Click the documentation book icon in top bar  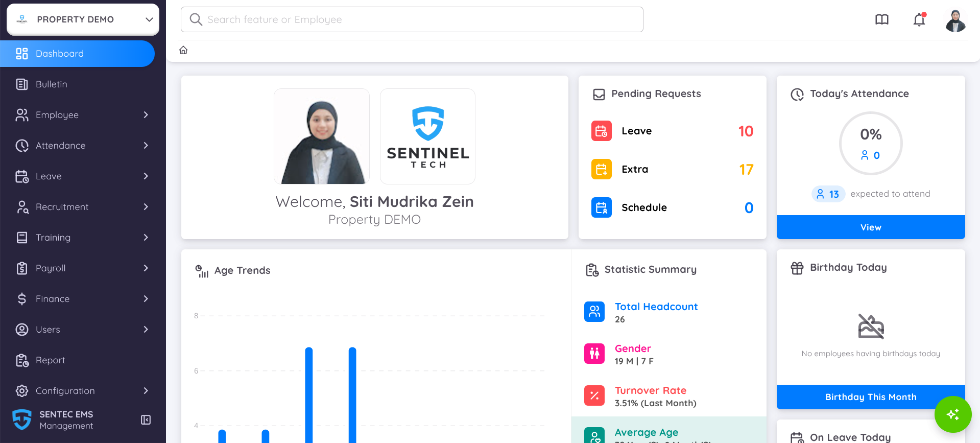click(x=882, y=19)
